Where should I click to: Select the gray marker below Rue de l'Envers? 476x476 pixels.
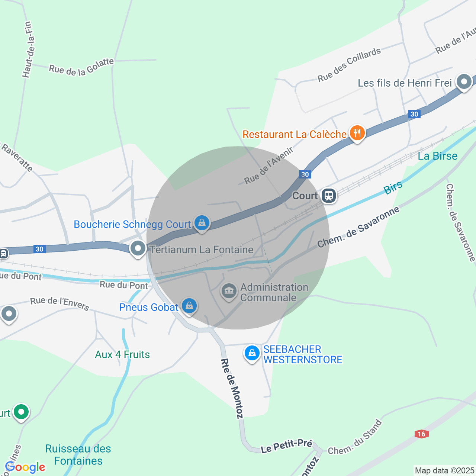coord(9,314)
